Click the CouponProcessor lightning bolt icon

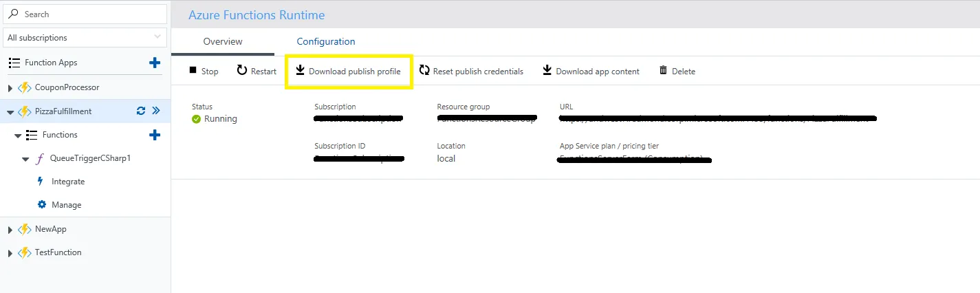point(24,88)
